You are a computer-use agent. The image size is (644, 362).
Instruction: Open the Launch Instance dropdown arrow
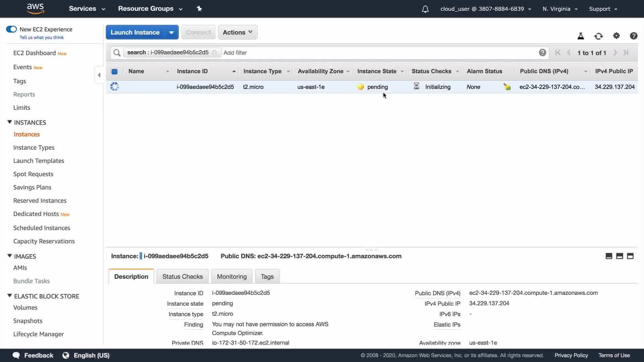tap(171, 33)
